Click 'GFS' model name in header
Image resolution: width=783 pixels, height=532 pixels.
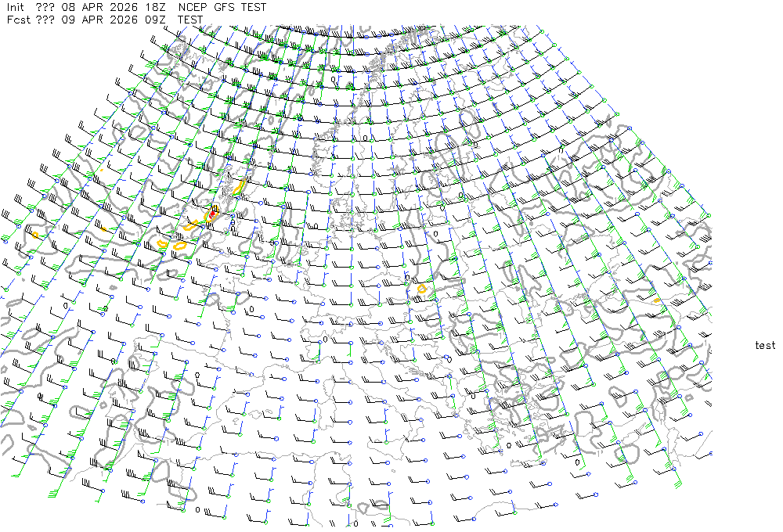click(225, 7)
